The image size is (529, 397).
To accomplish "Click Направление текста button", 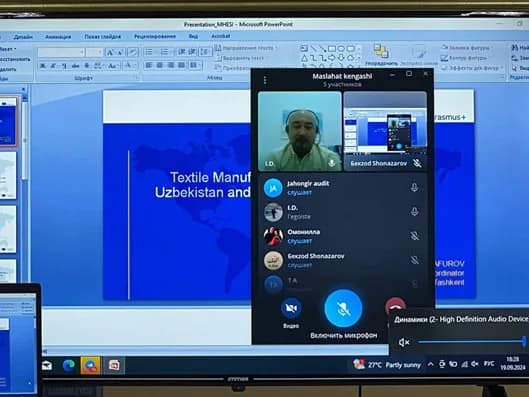I will [x=246, y=48].
